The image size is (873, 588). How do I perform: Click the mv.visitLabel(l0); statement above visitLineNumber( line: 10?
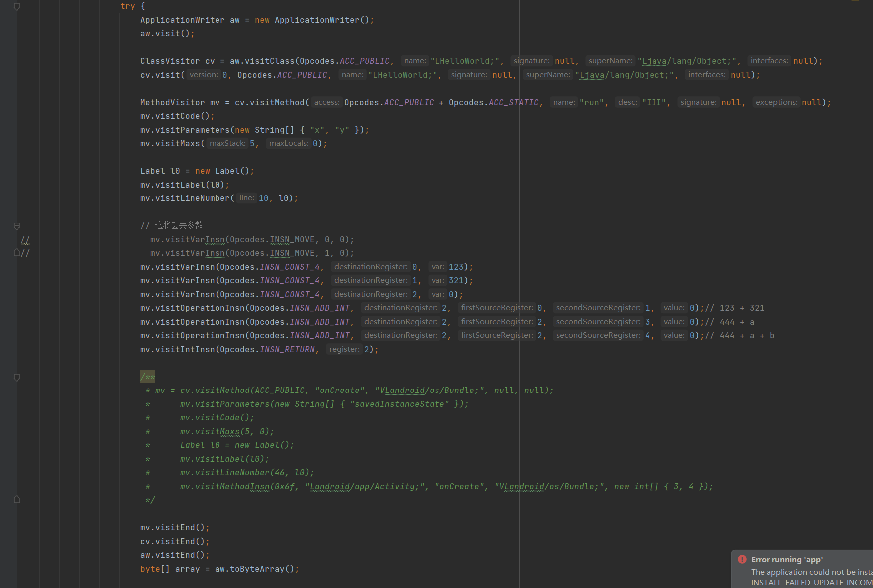click(185, 185)
